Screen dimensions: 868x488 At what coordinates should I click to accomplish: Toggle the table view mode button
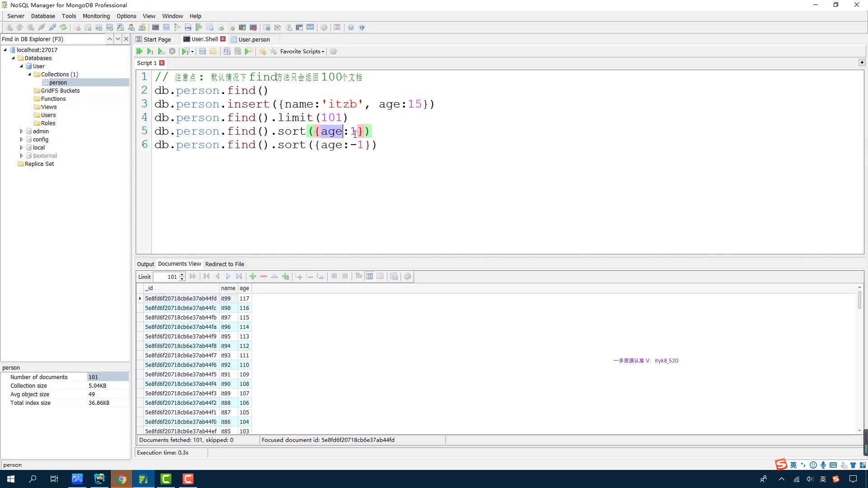pos(369,277)
